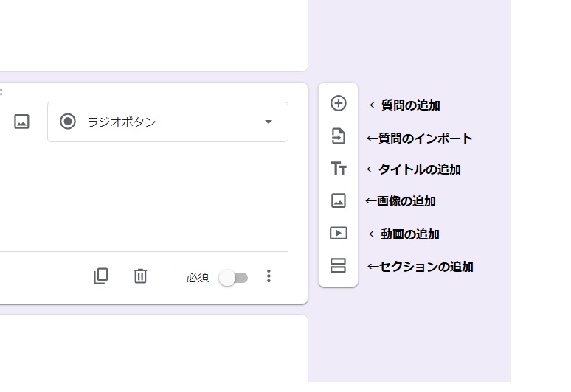
Task: Click the 質問のインポート label
Action: point(426,139)
